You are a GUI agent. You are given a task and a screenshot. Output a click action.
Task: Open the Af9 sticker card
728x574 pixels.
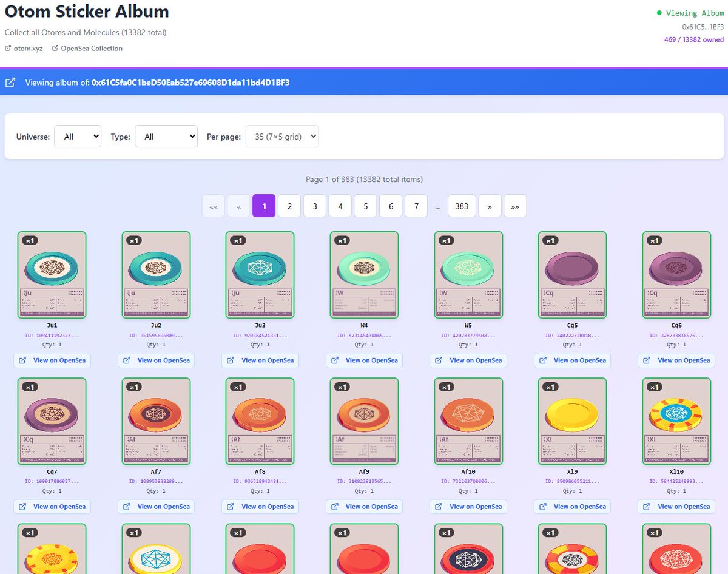coord(364,421)
